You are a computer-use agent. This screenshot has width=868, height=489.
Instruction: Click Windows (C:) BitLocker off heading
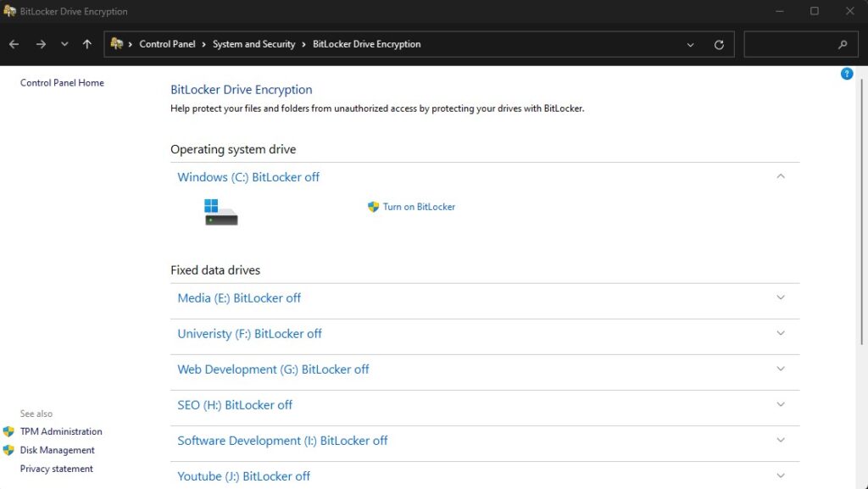(248, 177)
